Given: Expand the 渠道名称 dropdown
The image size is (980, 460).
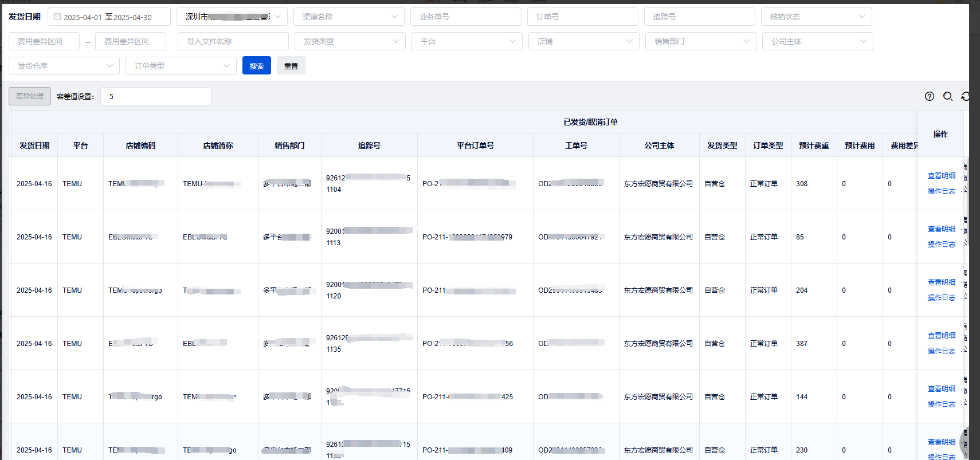Looking at the screenshot, I should (x=348, y=17).
